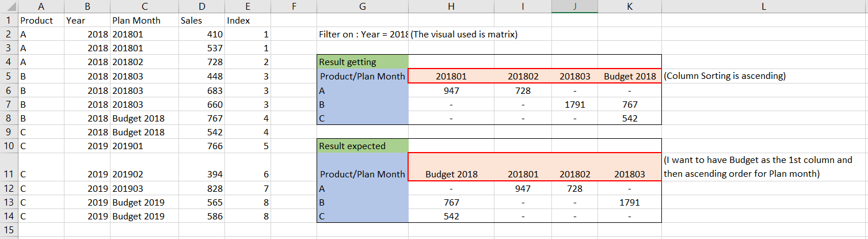Select row 5 header
Image resolution: width=868 pixels, height=239 pixels.
pyautogui.click(x=9, y=76)
